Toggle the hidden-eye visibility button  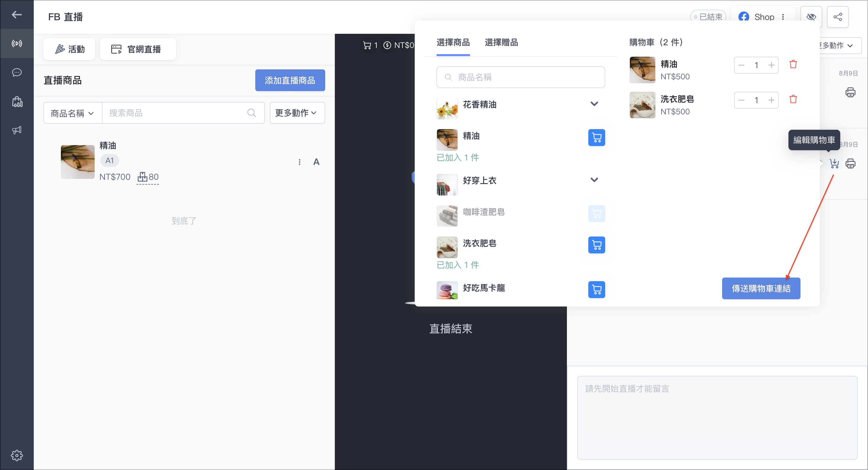click(811, 17)
